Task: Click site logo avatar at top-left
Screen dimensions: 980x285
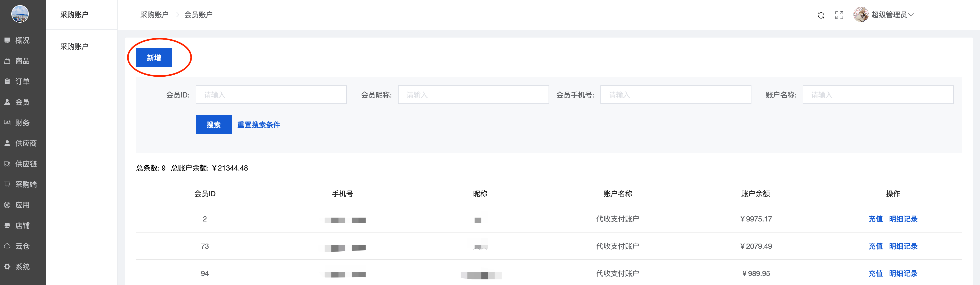Action: (x=20, y=14)
